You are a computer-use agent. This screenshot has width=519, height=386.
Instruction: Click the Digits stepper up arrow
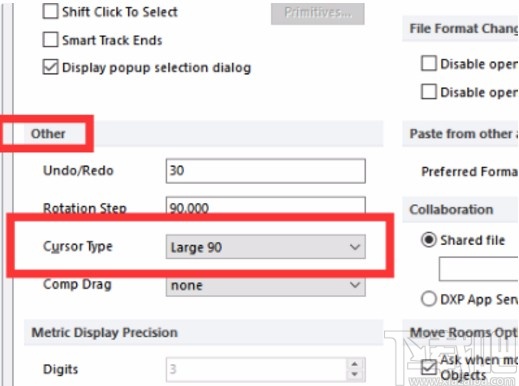pos(354,364)
